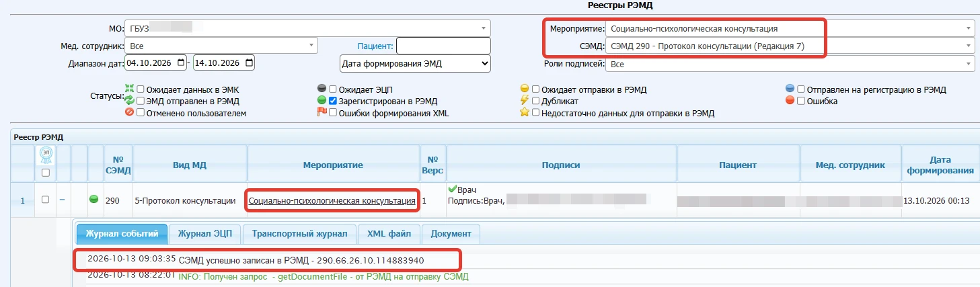The image size is (980, 287).
Task: Click the green checkmark next to 'Врач' signature
Action: pos(452,190)
